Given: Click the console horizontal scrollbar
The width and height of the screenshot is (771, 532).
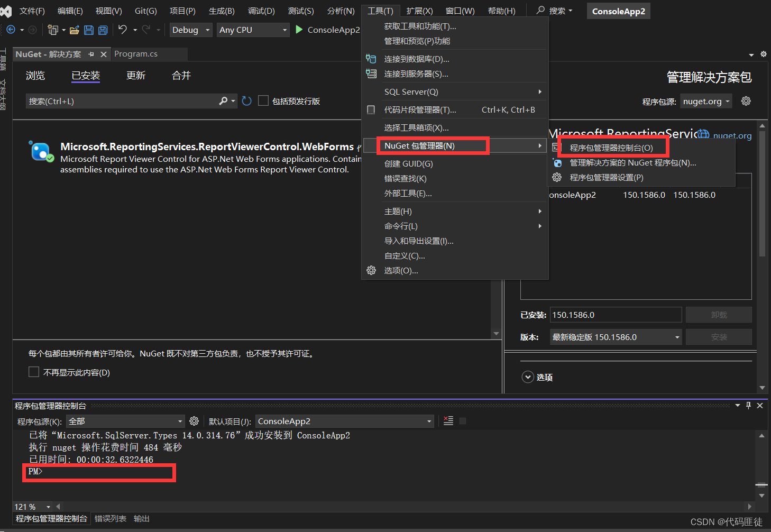Looking at the screenshot, I should [x=403, y=506].
